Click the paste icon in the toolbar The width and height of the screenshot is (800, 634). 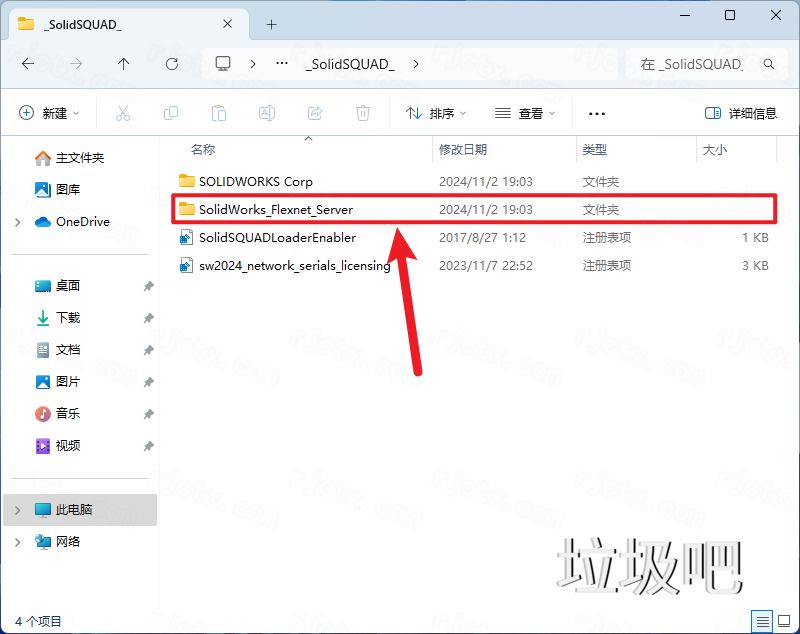point(219,112)
